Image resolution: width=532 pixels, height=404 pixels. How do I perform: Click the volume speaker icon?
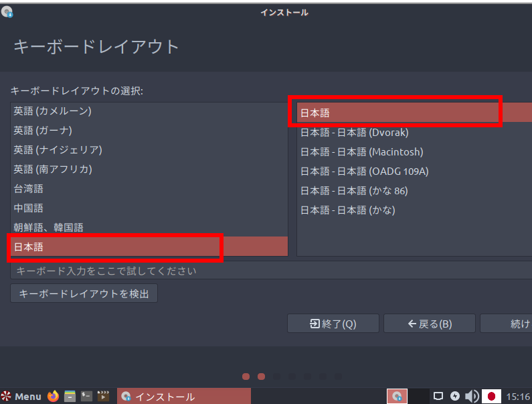pyautogui.click(x=472, y=396)
